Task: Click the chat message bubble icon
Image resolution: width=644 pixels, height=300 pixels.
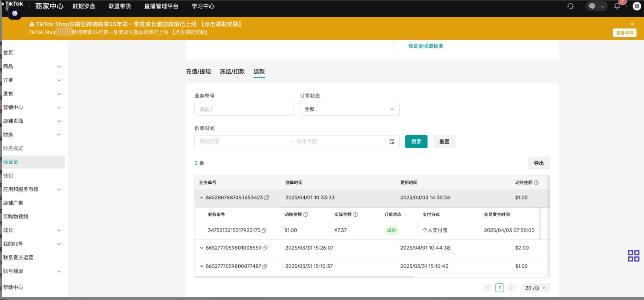Action: click(592, 6)
